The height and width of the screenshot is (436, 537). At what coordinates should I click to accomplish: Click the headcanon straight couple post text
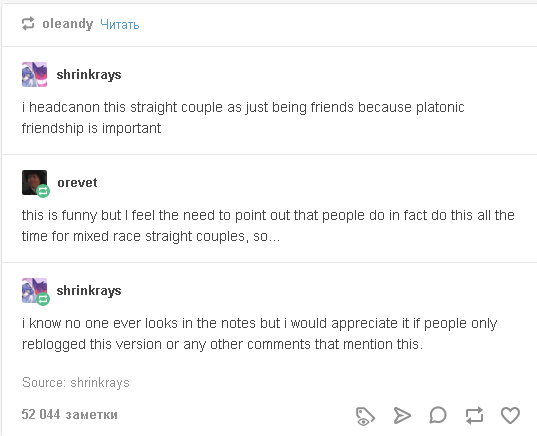[243, 117]
